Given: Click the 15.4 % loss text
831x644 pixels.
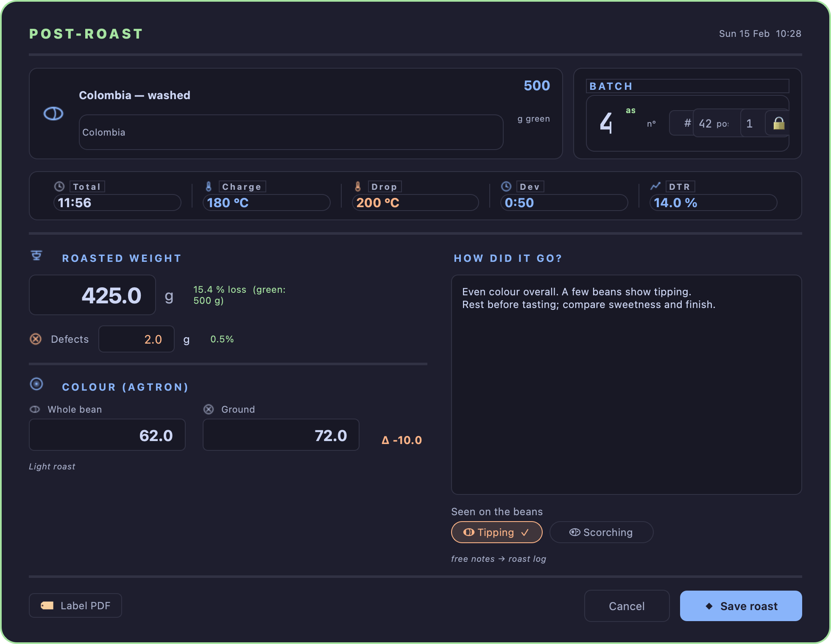Looking at the screenshot, I should tap(220, 290).
